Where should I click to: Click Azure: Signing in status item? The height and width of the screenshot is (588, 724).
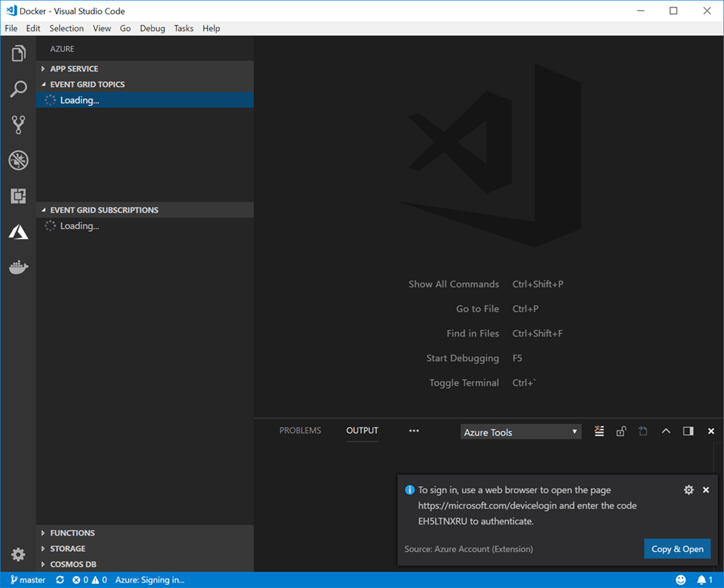pyautogui.click(x=150, y=580)
